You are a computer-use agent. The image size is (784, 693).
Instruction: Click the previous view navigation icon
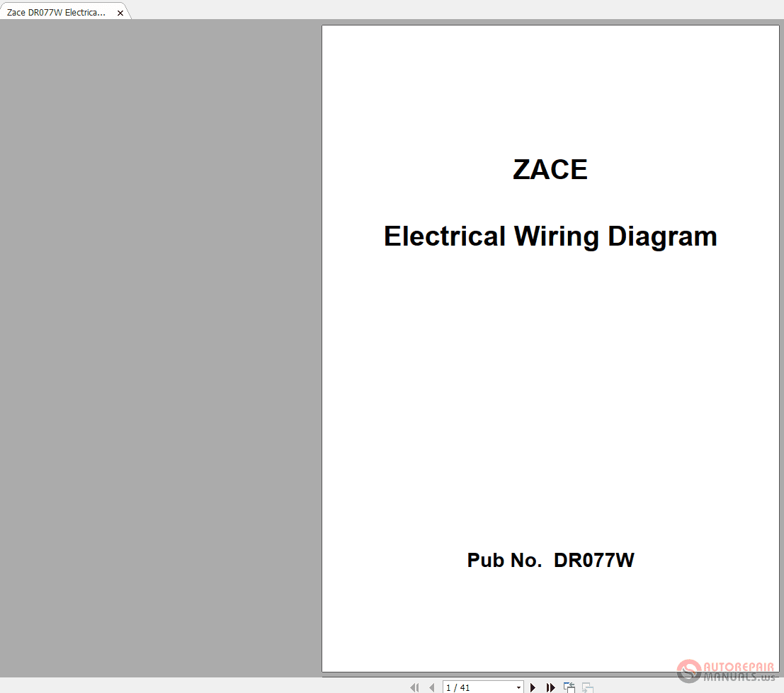569,687
